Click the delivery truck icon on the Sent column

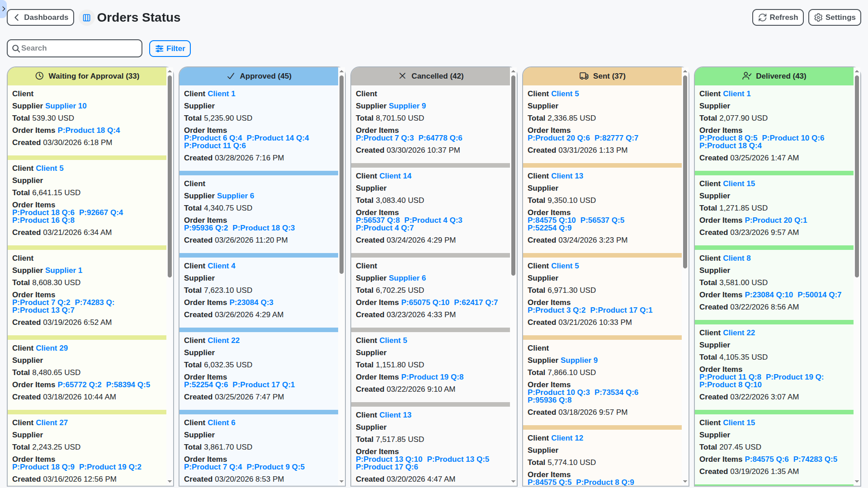pyautogui.click(x=584, y=76)
